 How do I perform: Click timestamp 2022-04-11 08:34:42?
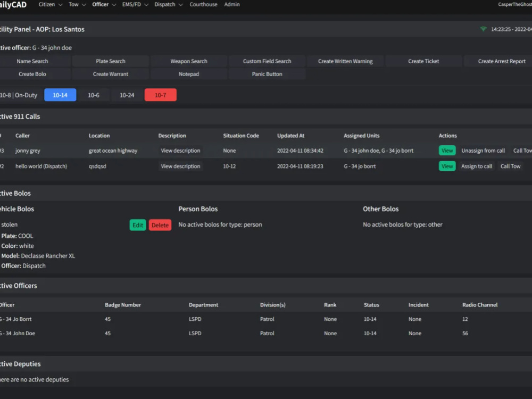coord(300,151)
